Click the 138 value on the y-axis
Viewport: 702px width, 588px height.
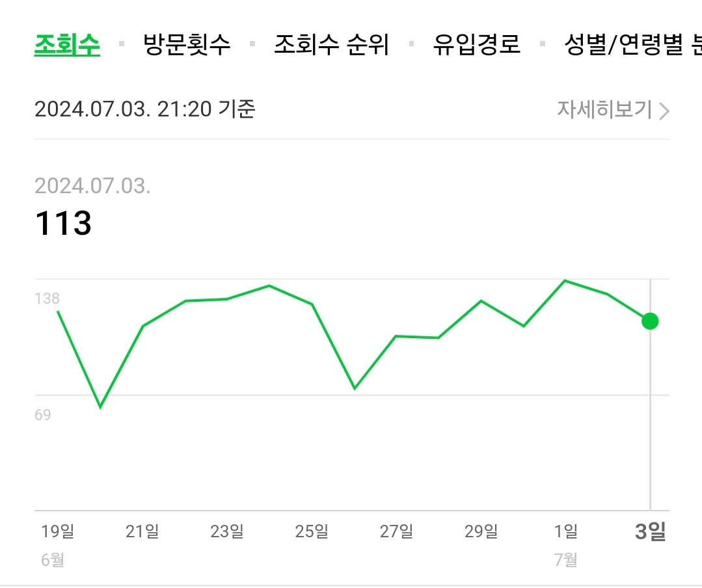[47, 299]
